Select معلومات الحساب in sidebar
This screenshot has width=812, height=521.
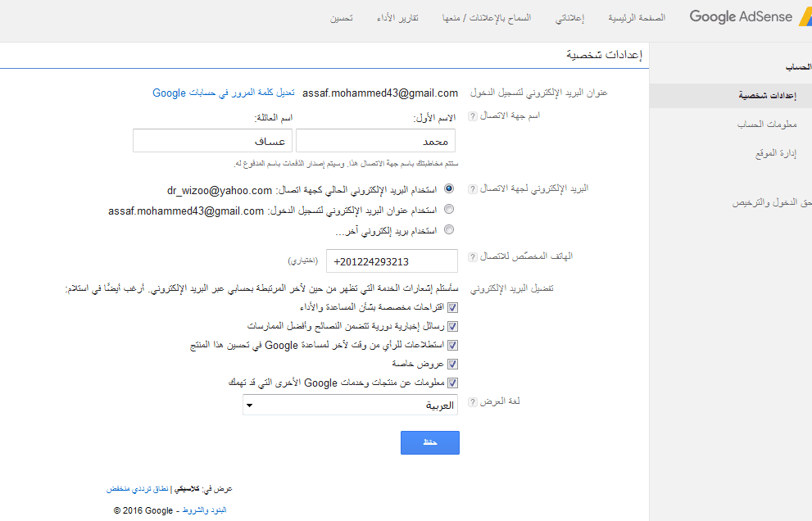767,125
